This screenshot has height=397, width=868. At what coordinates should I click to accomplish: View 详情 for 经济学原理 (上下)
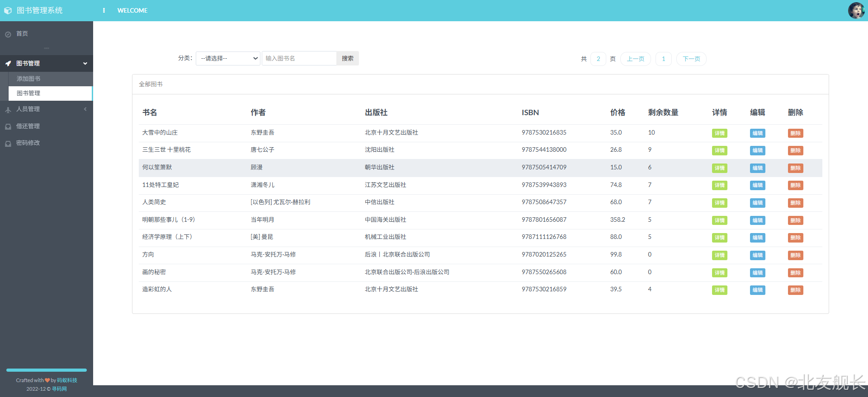[x=720, y=238]
